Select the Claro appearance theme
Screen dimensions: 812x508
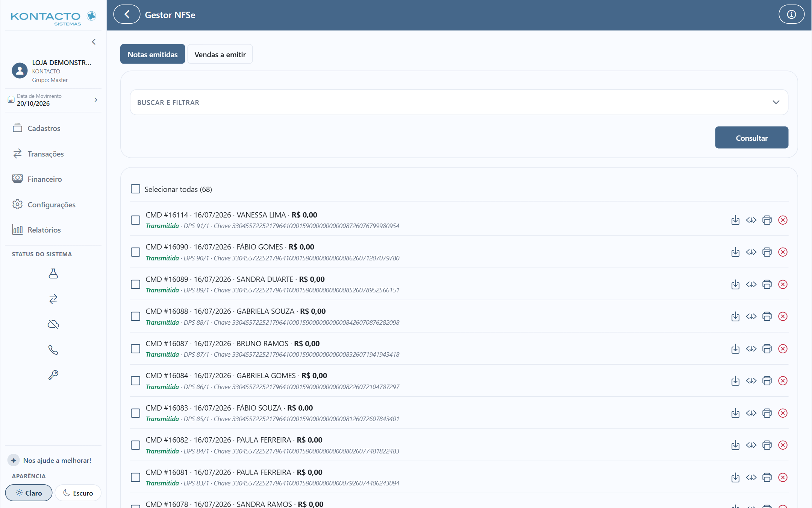click(29, 493)
